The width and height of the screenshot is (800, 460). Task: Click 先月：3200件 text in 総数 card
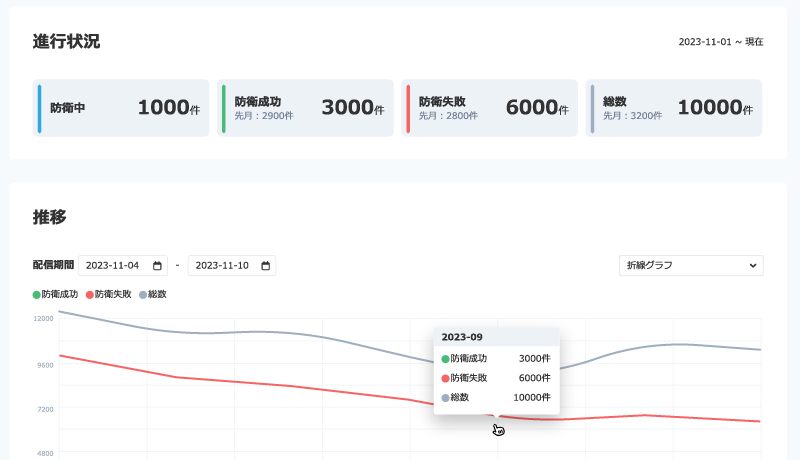tap(632, 116)
